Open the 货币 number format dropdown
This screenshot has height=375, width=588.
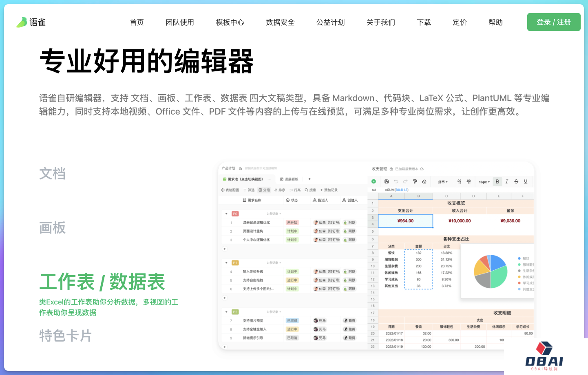[x=443, y=182]
